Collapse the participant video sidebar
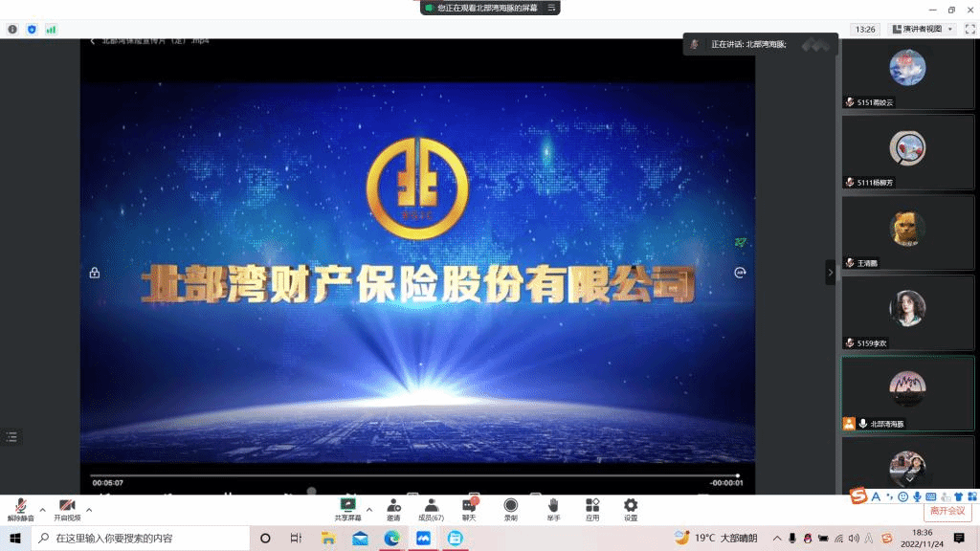This screenshot has height=551, width=980. (x=830, y=273)
